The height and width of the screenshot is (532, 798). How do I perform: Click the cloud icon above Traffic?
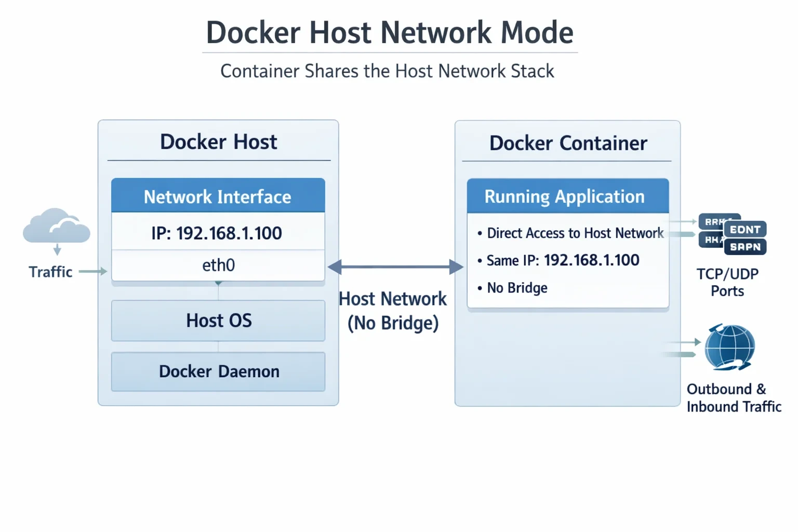point(57,226)
